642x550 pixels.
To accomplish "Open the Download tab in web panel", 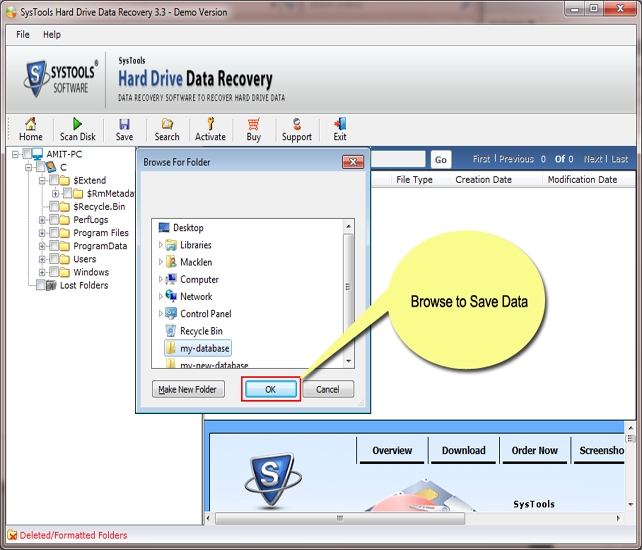I will [463, 450].
